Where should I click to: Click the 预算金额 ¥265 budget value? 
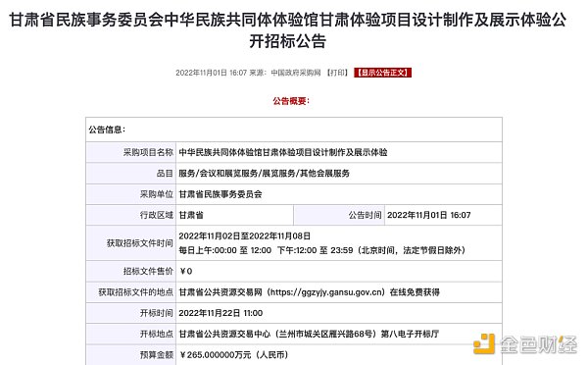233,354
